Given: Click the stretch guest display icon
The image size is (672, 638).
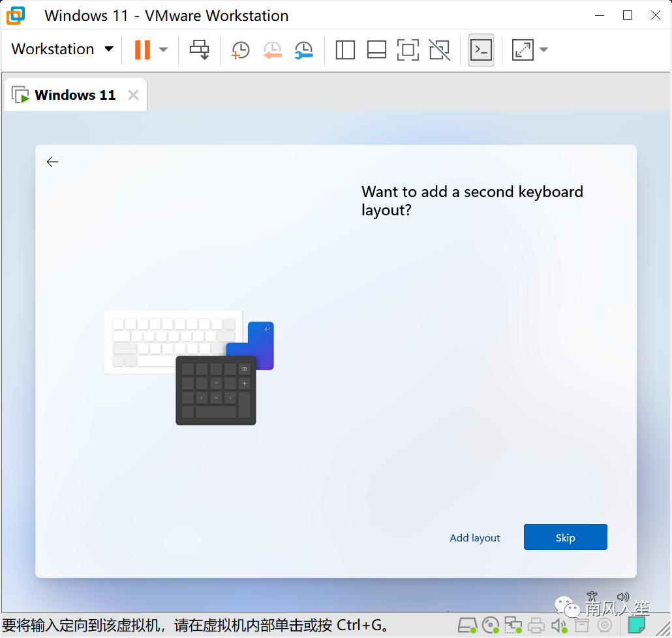Looking at the screenshot, I should (523, 50).
